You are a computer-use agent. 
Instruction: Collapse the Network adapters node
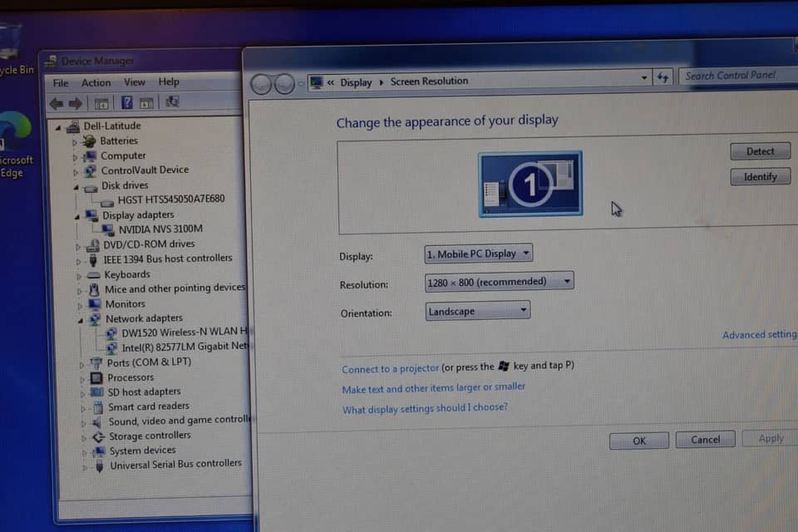(x=81, y=321)
